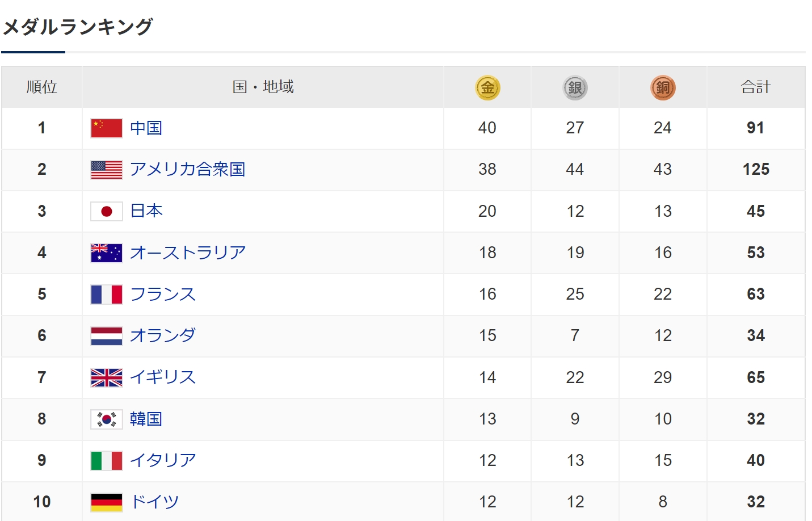Click the South Korea flag icon
812x521 pixels.
(x=107, y=419)
